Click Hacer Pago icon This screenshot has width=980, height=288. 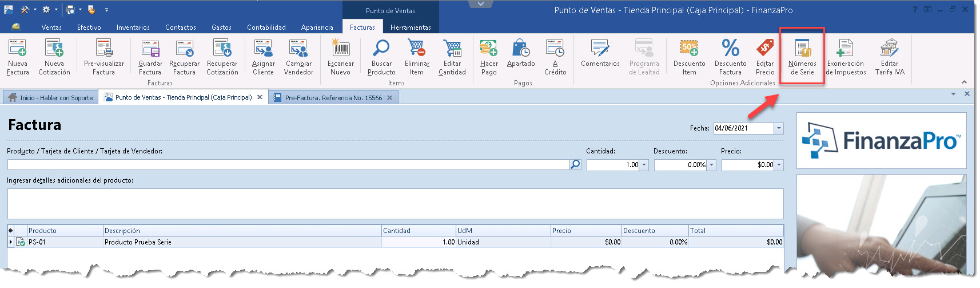pyautogui.click(x=489, y=48)
